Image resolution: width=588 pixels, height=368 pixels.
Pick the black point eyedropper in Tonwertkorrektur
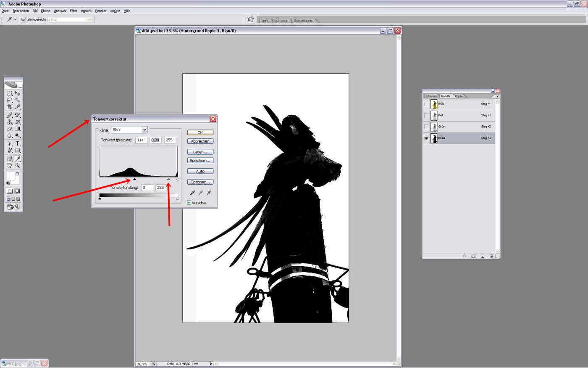pos(192,193)
